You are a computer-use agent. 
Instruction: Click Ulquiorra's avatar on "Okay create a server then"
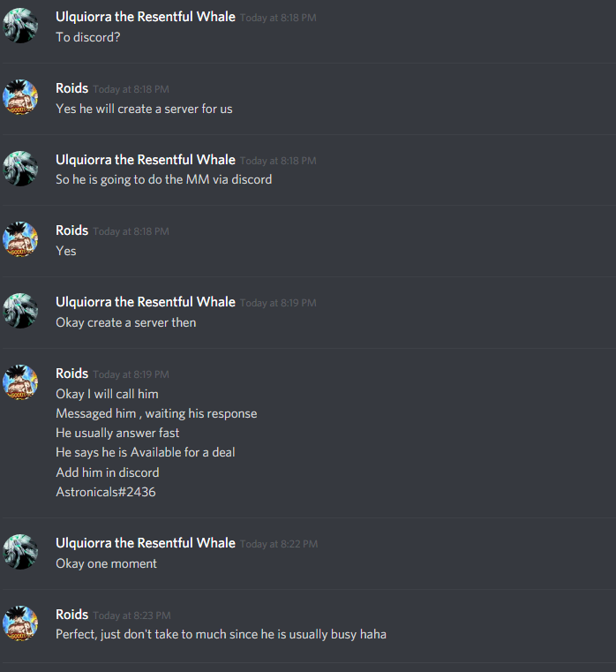click(20, 311)
